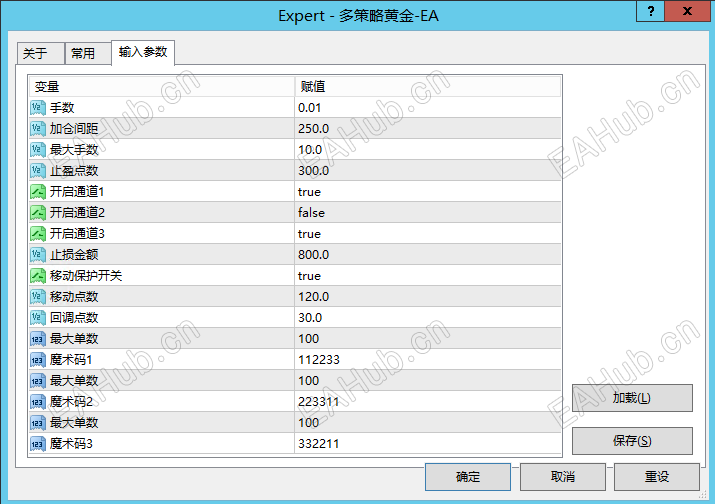Click the boolean icon beside 移动保护开关
The height and width of the screenshot is (504, 715).
[38, 276]
